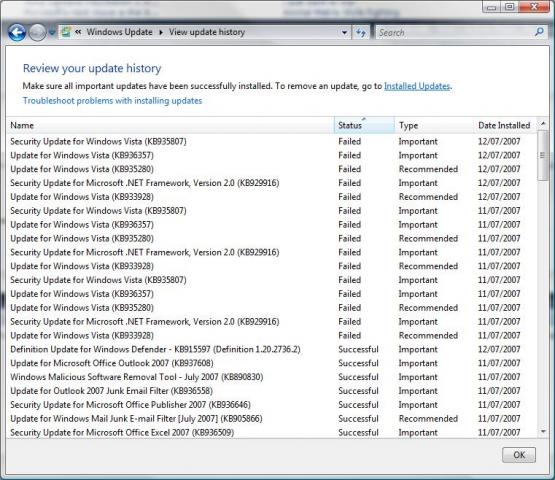Click the magnifier search icon
The height and width of the screenshot is (480, 555).
(x=539, y=32)
